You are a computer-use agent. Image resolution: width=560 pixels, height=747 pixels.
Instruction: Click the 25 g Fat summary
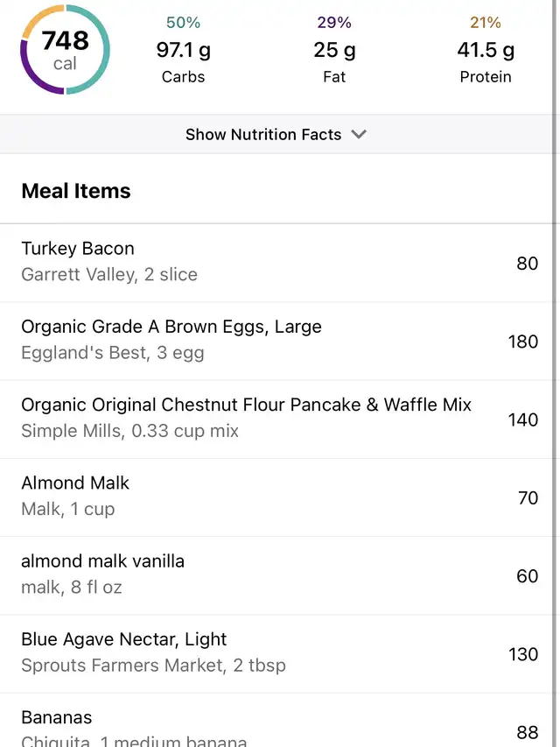pyautogui.click(x=334, y=50)
